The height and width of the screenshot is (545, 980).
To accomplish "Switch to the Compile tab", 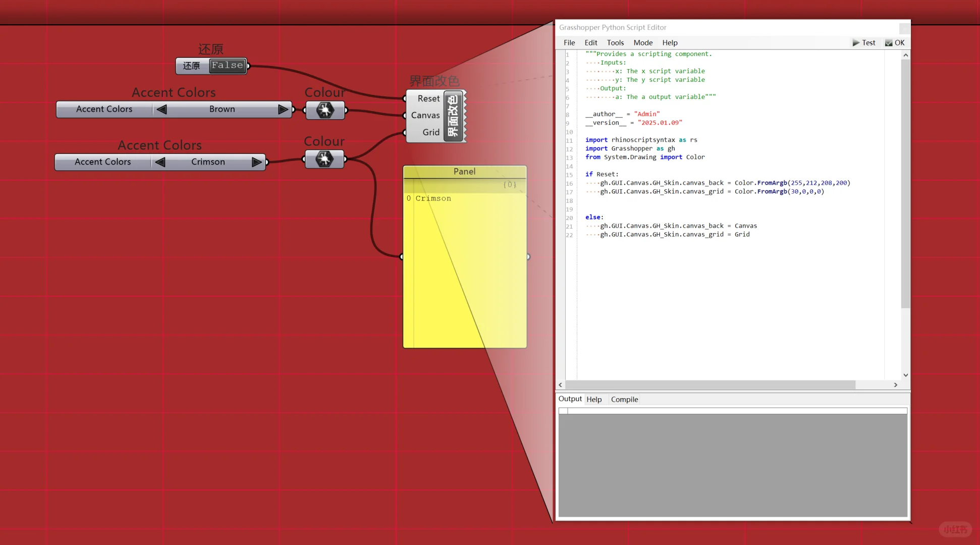I will pyautogui.click(x=624, y=399).
